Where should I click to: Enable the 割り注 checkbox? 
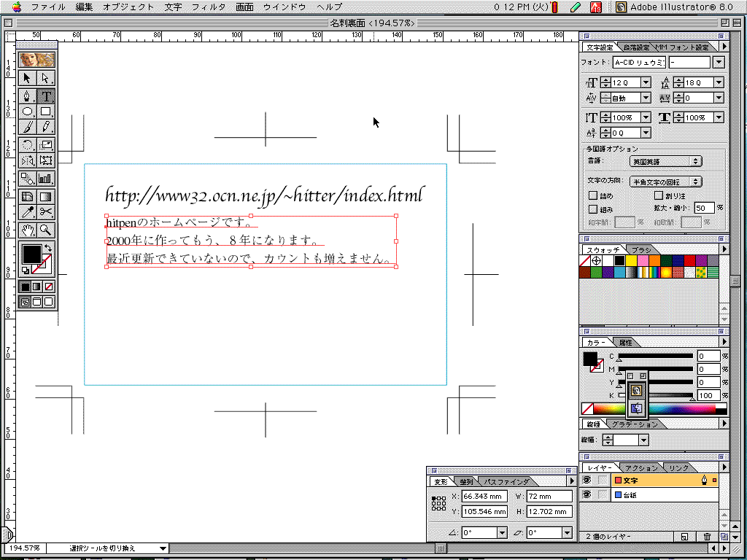[x=659, y=195]
